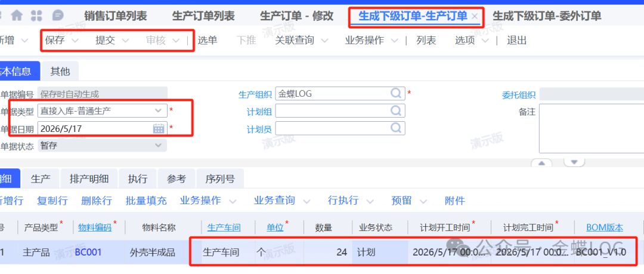Open the 生产组织 label link

click(x=255, y=94)
